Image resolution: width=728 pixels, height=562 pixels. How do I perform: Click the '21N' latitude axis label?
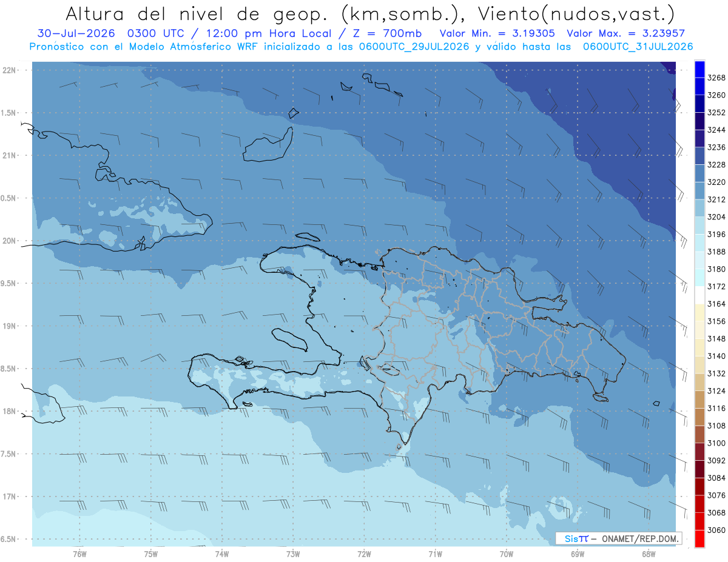[x=9, y=156]
